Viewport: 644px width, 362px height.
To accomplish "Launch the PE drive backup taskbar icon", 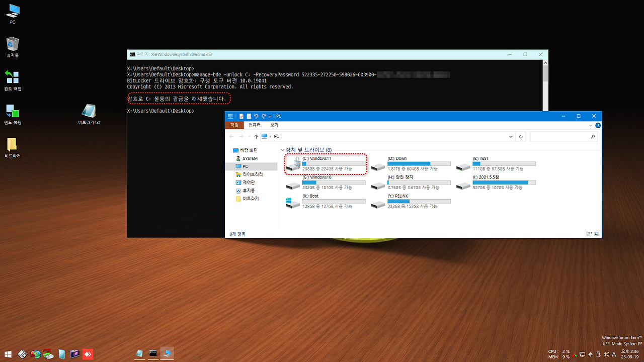I will click(48, 354).
